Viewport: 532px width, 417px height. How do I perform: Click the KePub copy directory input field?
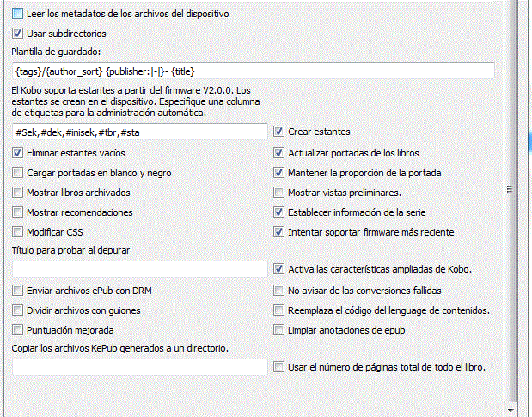140,367
